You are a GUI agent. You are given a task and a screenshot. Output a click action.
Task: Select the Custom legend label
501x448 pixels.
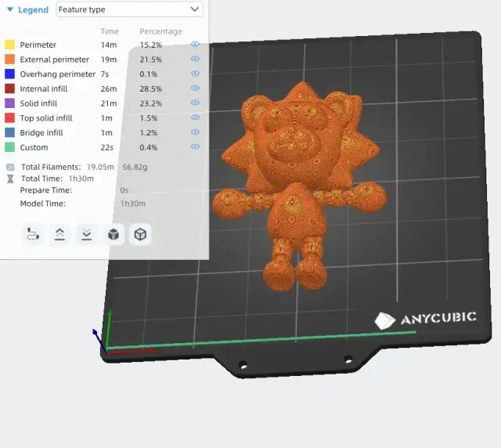click(x=34, y=147)
